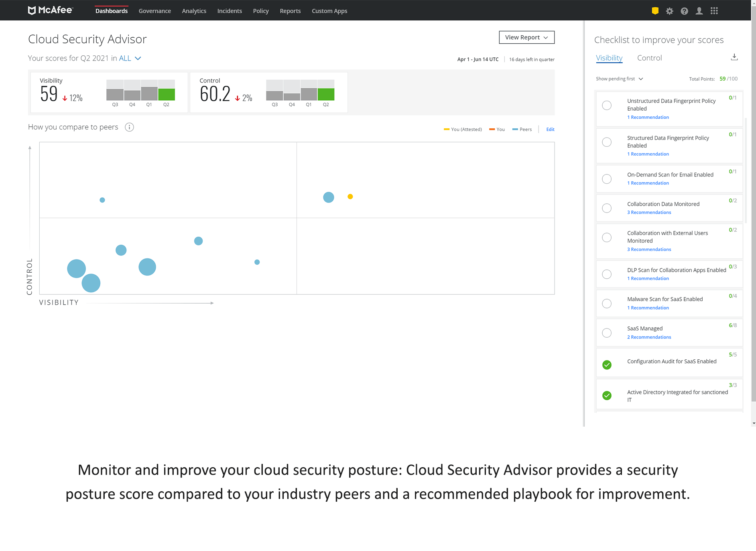
Task: Click Edit link for peer comparison
Action: [x=550, y=130]
